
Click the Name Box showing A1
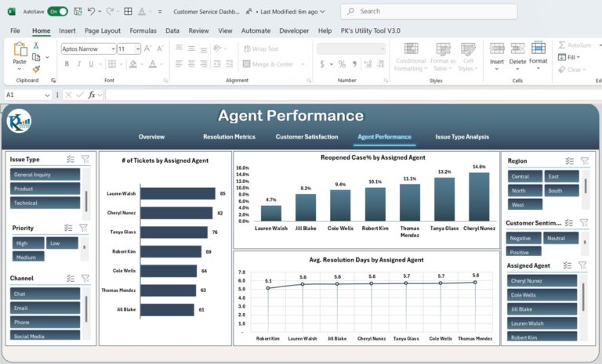click(x=28, y=95)
